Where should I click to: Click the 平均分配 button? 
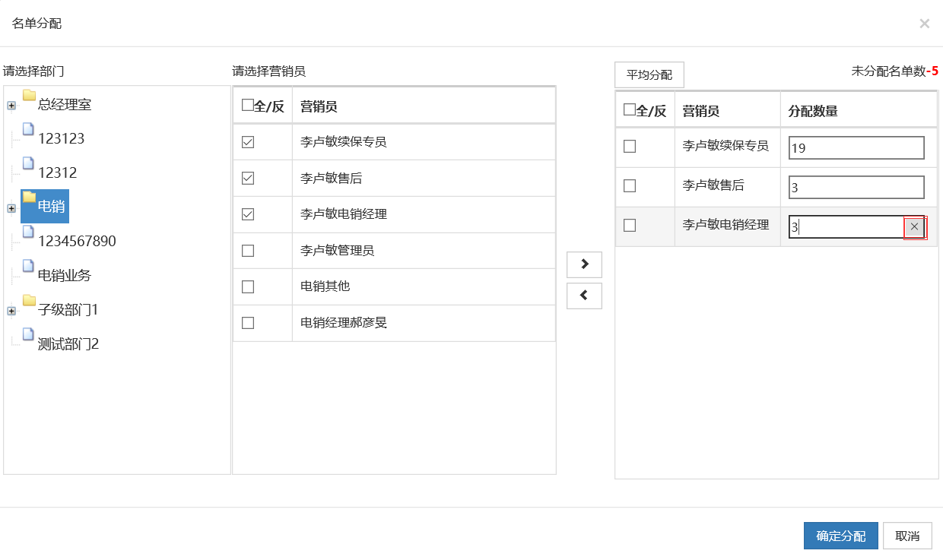click(x=649, y=75)
